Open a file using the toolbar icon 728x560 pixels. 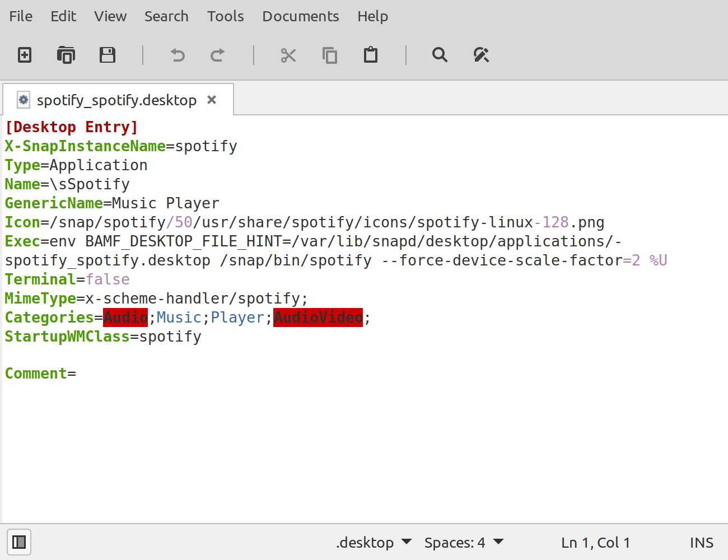pos(66,55)
